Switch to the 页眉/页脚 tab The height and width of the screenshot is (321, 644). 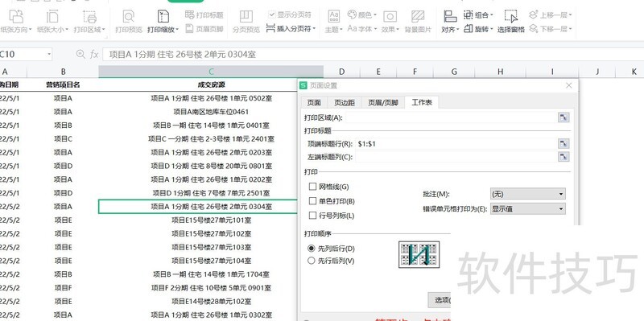click(383, 103)
